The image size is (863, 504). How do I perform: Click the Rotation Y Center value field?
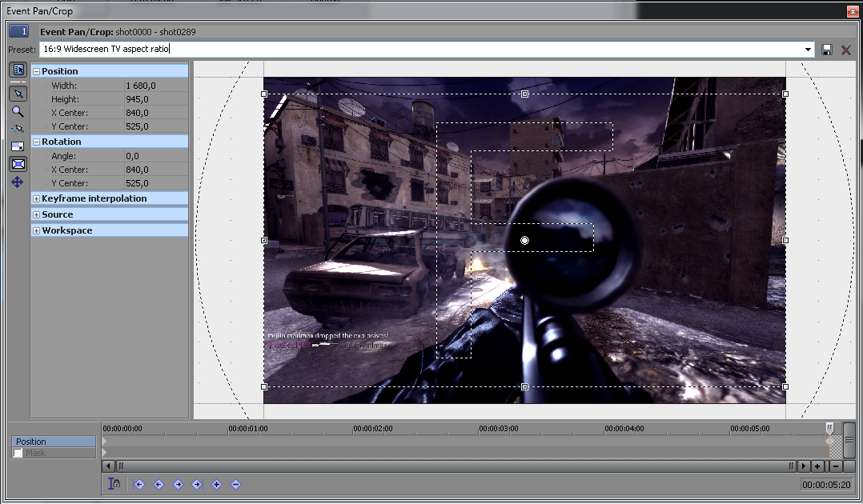[156, 183]
